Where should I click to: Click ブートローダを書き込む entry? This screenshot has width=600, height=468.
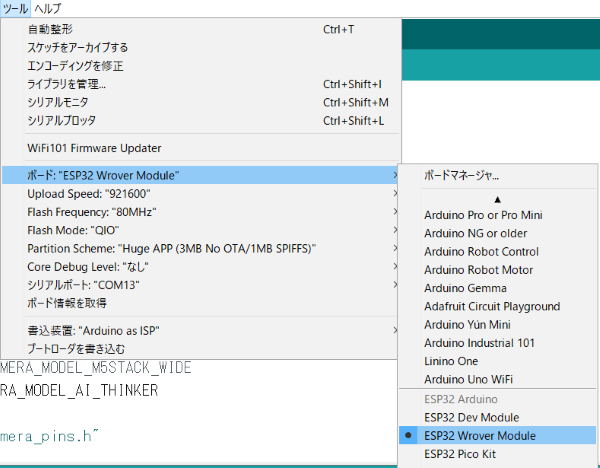tap(76, 349)
